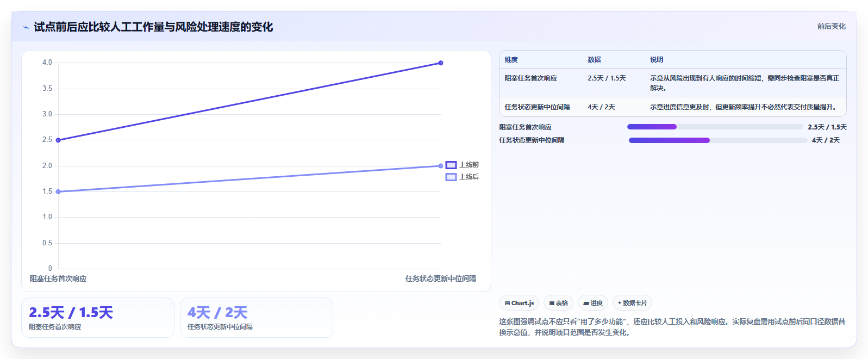Screen dimensions: 868x359
Task: Click the 表格 tag chip
Action: pos(558,303)
